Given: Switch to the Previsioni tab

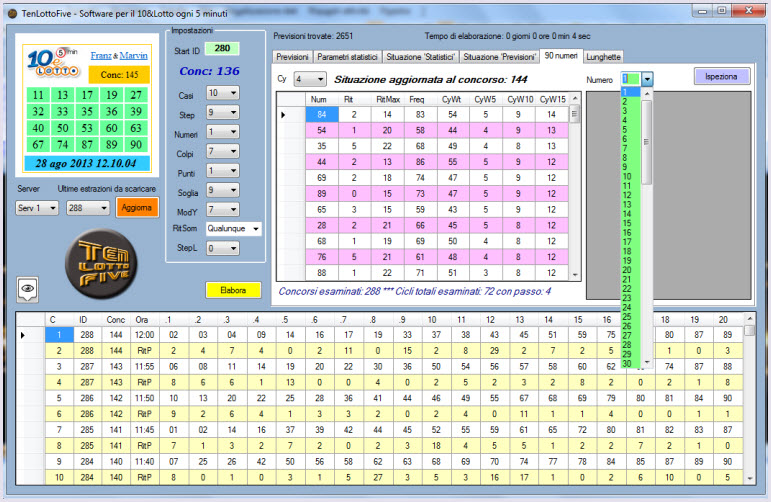Looking at the screenshot, I should coord(292,57).
